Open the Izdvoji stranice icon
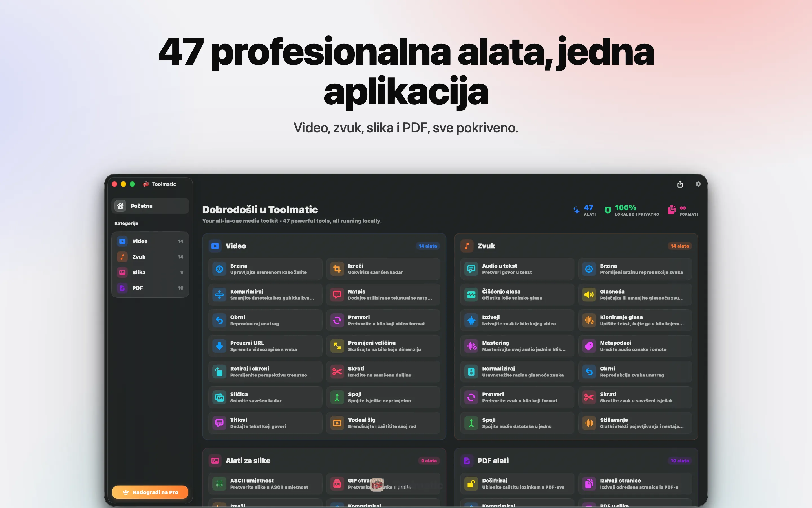 [589, 484]
